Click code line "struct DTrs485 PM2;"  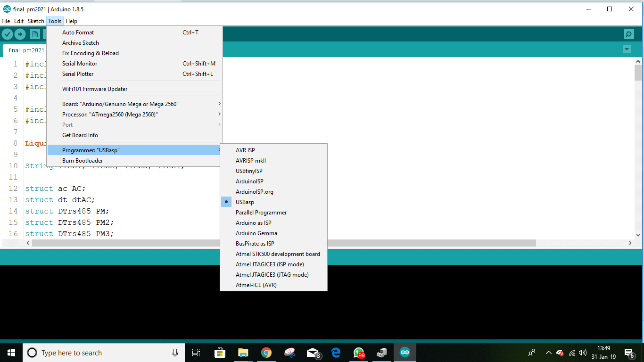click(x=69, y=222)
